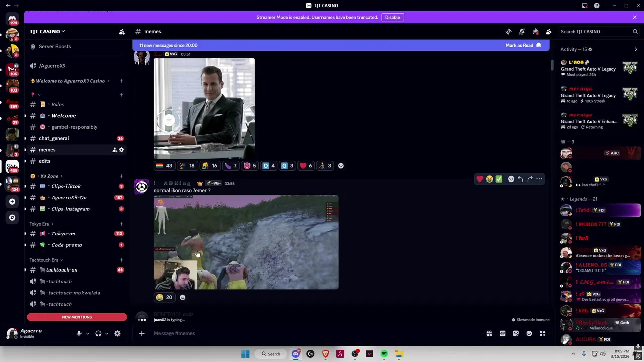Show hidden system tray icons
Image resolution: width=644 pixels, height=362 pixels.
[x=573, y=354]
